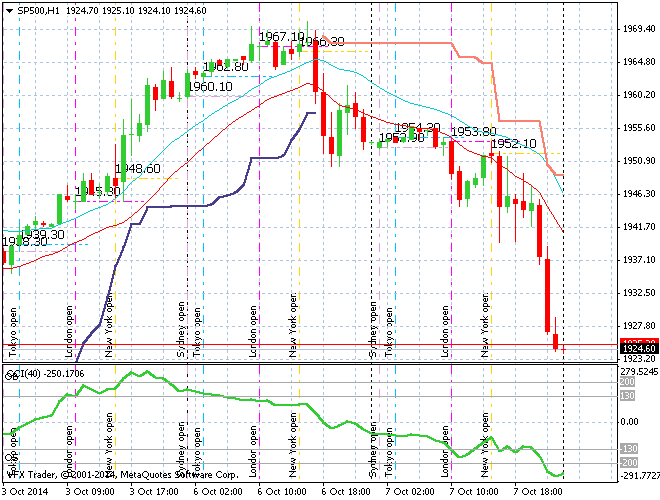Click the 1939.30 price label

(43, 234)
